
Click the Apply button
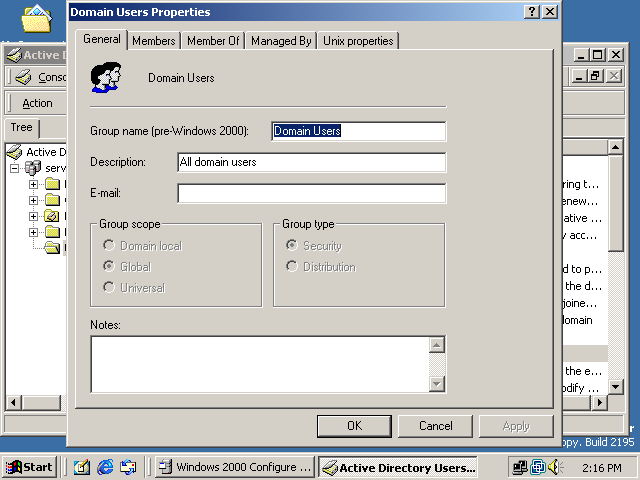516,426
